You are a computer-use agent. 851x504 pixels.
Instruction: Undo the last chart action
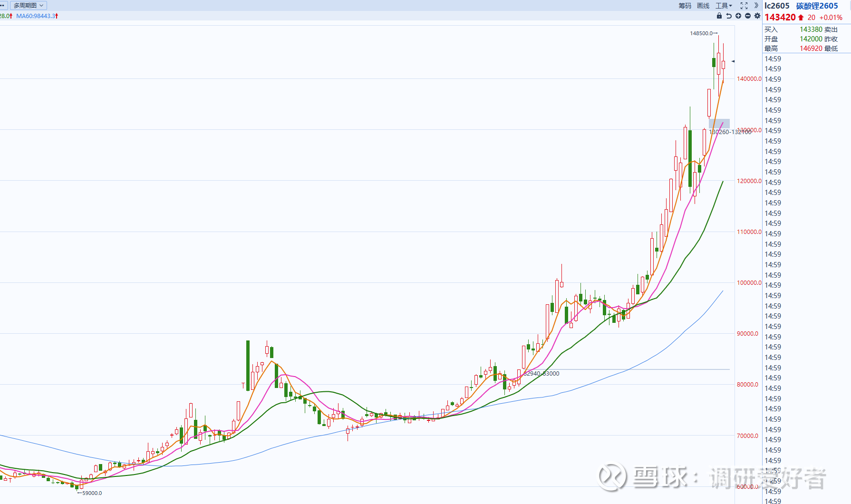729,16
